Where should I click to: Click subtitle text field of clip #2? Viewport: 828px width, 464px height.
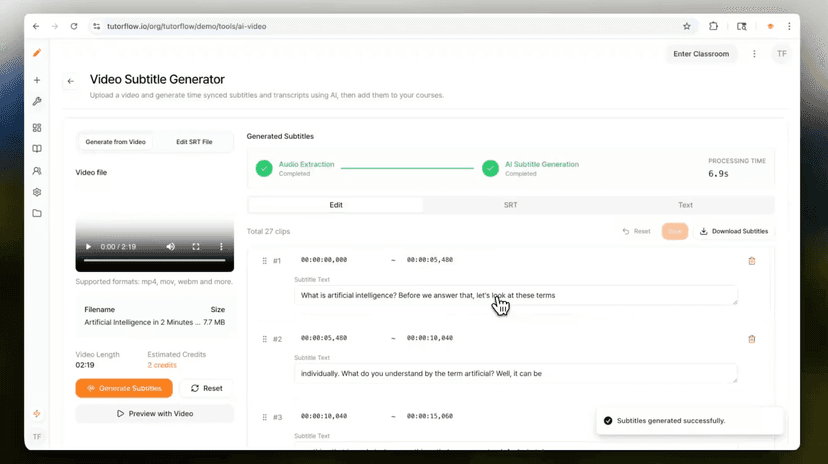pos(515,374)
